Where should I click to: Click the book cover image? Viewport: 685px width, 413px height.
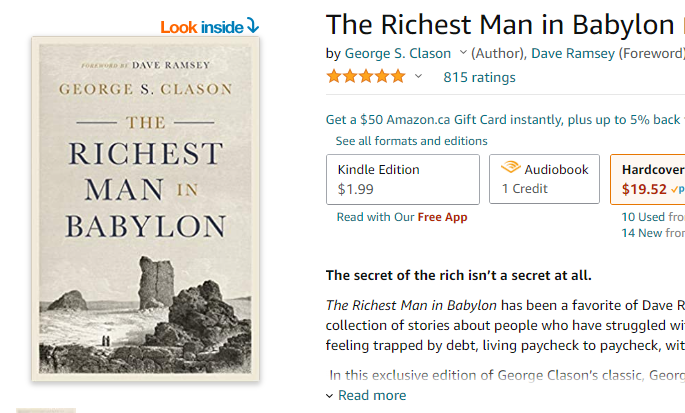(x=145, y=209)
